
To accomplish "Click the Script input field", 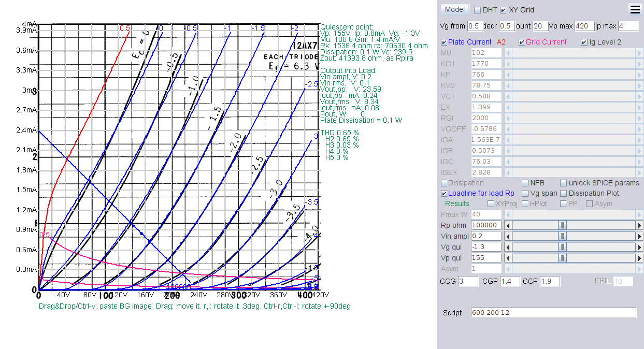I will coord(553,313).
